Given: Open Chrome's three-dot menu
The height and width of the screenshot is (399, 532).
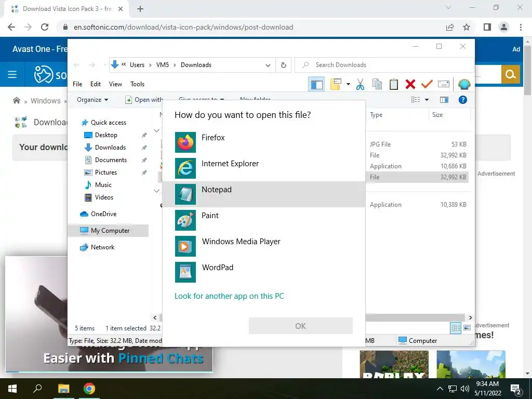Looking at the screenshot, I should (x=521, y=27).
